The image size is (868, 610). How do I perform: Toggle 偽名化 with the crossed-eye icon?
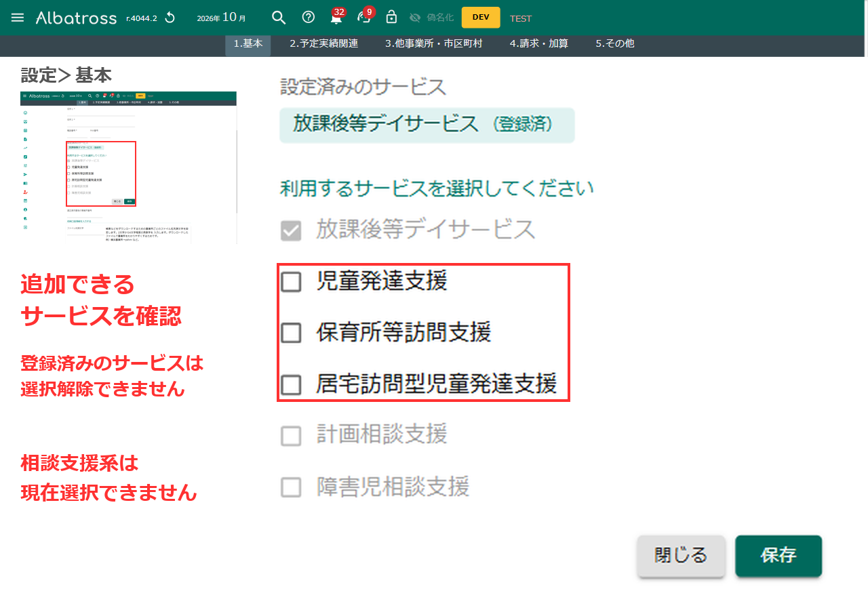(415, 18)
